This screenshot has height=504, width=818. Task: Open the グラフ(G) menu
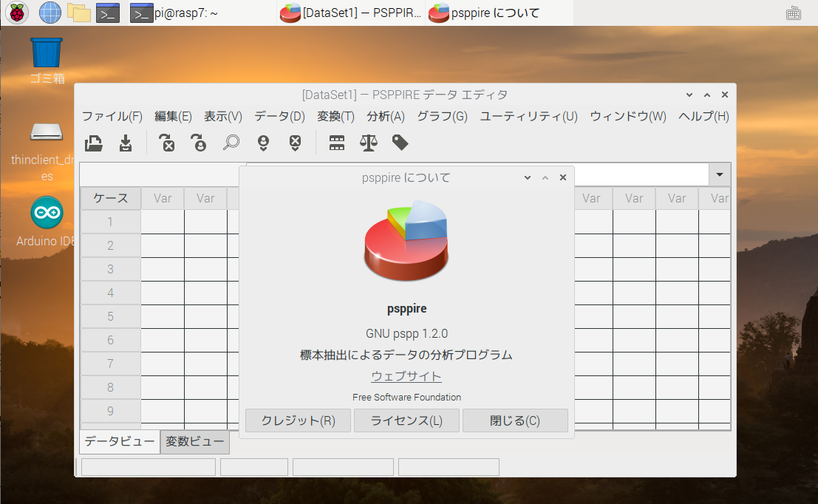pos(443,116)
